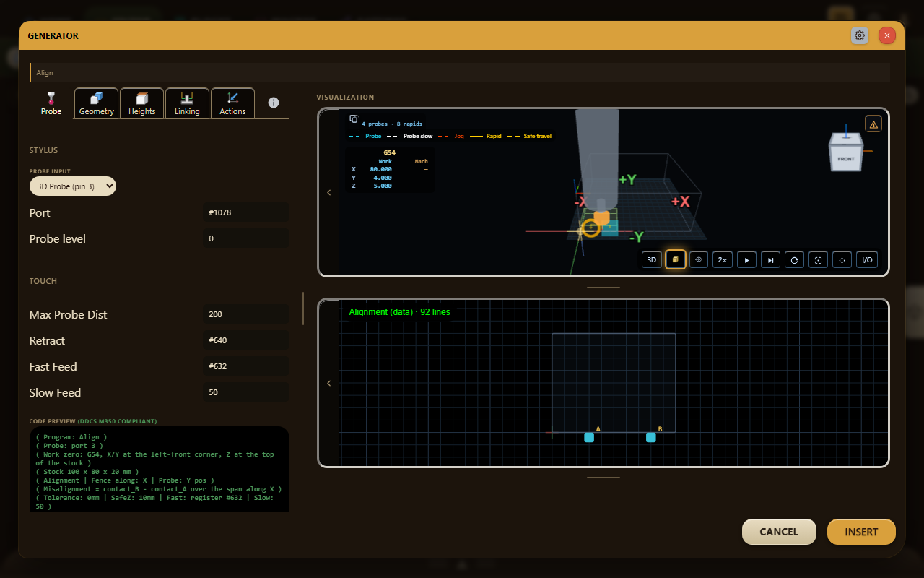
Task: Click the fit-to-view frame icon
Action: tap(818, 259)
